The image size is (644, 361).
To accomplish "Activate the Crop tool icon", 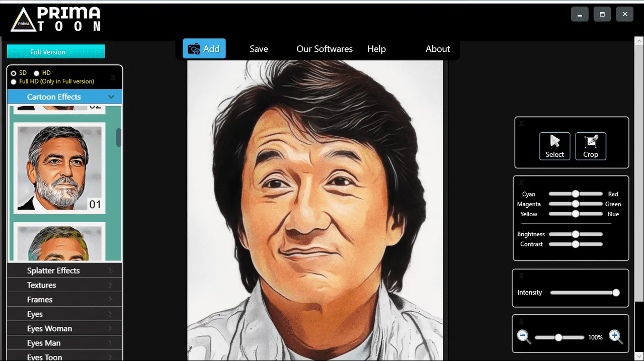I will [x=591, y=141].
